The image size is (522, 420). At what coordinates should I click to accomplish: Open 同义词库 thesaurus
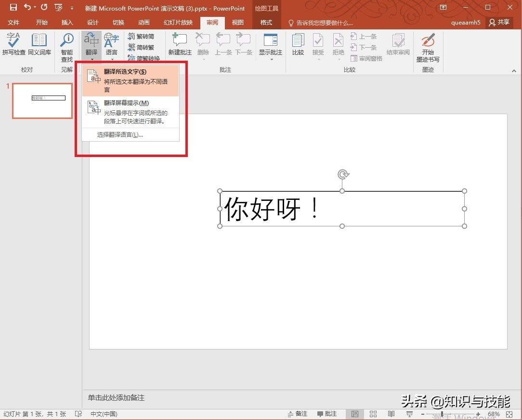point(39,44)
